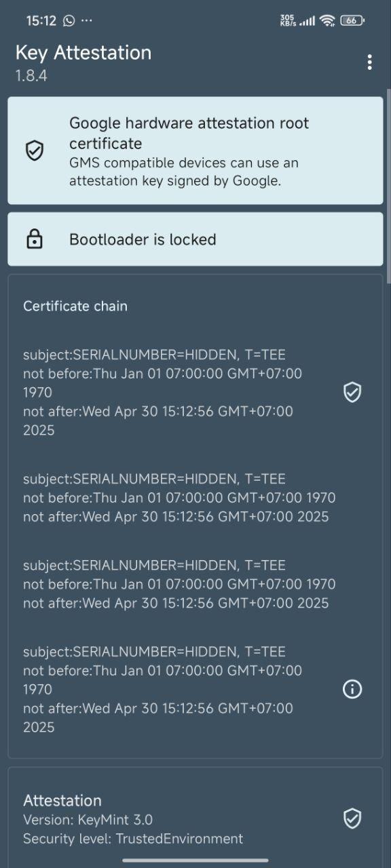Tap the Certificate chain heading
Image resolution: width=391 pixels, height=868 pixels.
pos(75,306)
